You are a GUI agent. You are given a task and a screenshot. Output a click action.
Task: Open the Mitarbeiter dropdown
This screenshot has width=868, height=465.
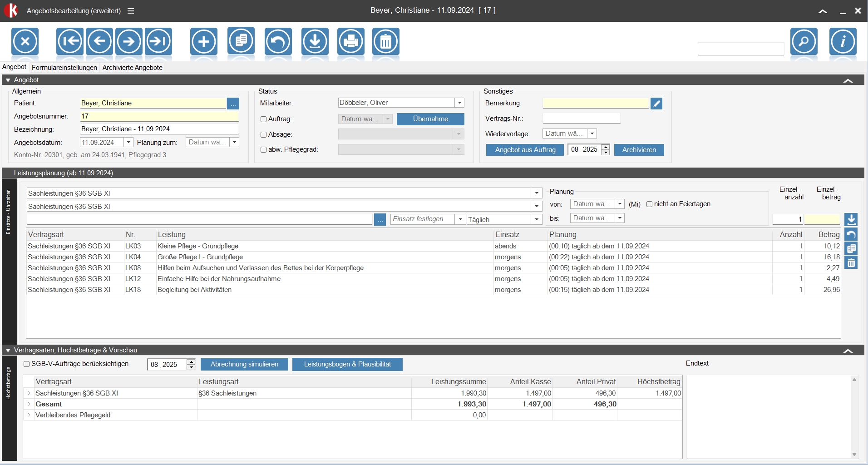point(459,103)
